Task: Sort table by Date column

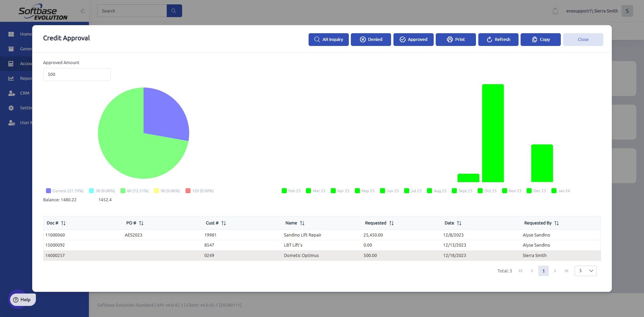Action: 459,223
